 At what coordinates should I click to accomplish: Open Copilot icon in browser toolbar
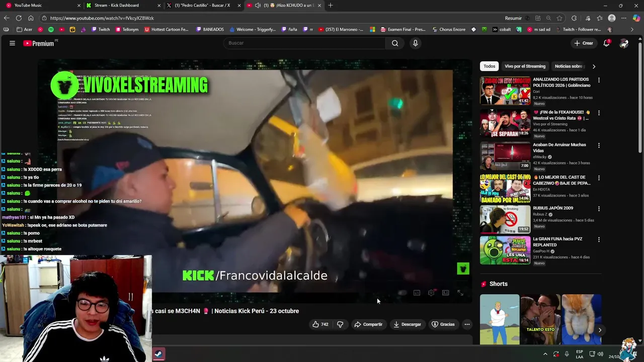coord(636,18)
